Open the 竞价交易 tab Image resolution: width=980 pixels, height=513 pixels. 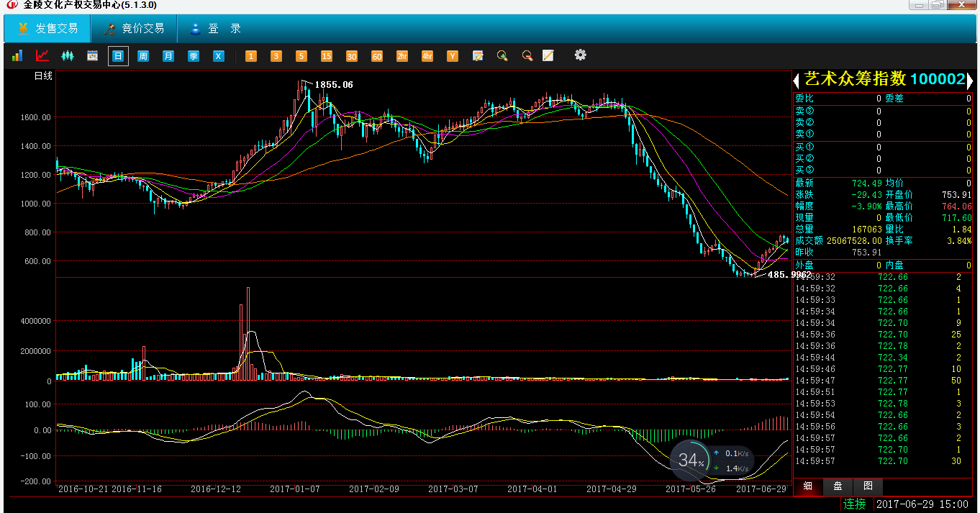tap(134, 29)
